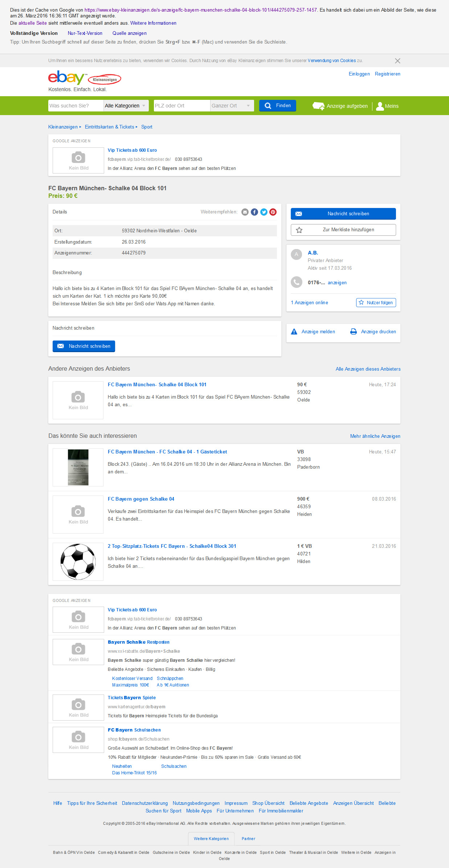Click the seller avatar circle

click(x=297, y=254)
